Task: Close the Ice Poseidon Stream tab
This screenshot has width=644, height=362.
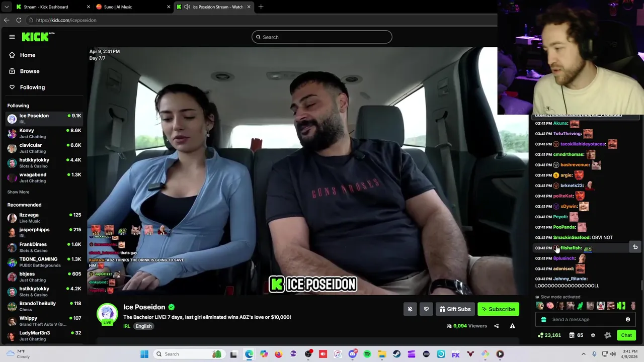Action: click(x=249, y=7)
